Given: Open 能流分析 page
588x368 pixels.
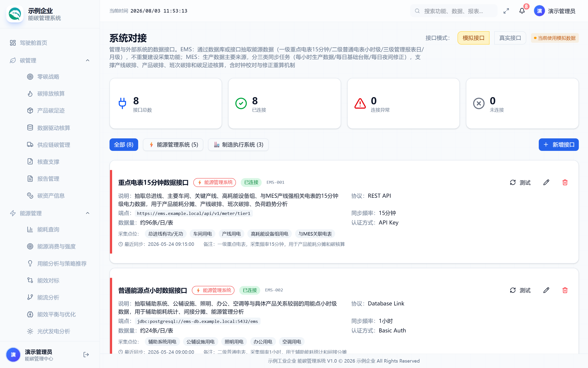Looking at the screenshot, I should point(48,297).
